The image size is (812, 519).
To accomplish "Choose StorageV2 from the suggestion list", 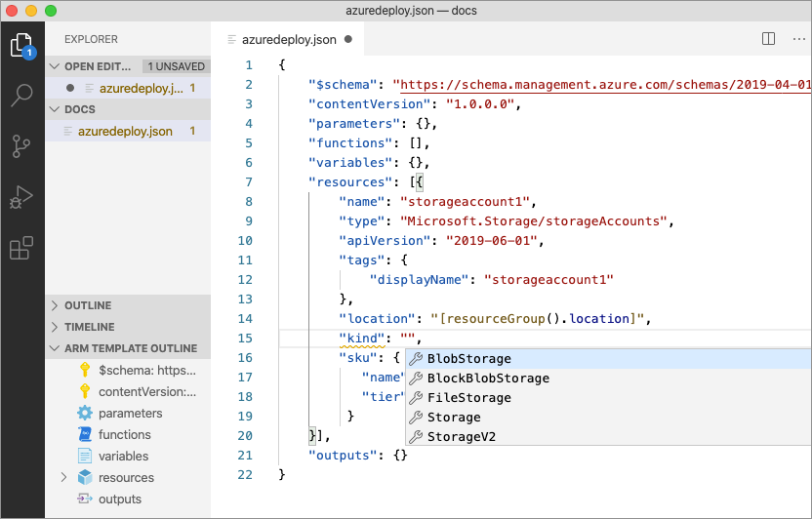I will tap(461, 437).
